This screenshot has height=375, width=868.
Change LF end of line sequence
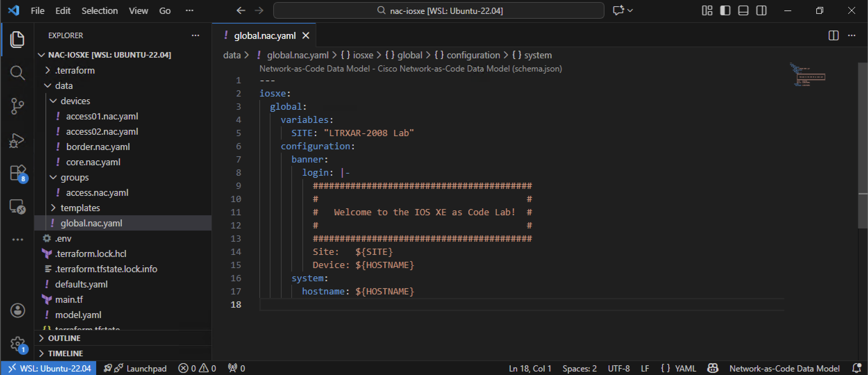(645, 368)
